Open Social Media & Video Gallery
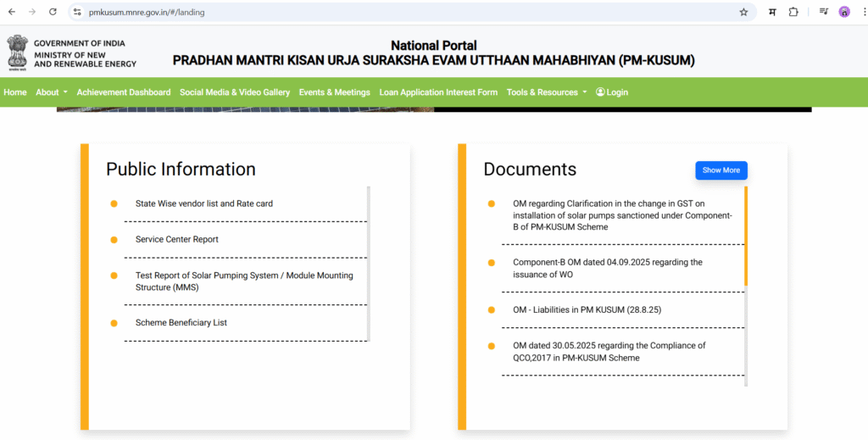Screen dimensions: 868x440 coord(235,92)
